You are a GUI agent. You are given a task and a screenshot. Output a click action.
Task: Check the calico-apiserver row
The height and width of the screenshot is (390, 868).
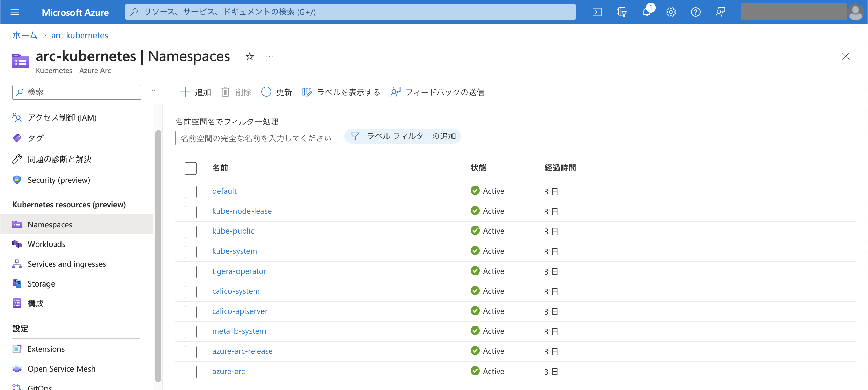tap(191, 312)
